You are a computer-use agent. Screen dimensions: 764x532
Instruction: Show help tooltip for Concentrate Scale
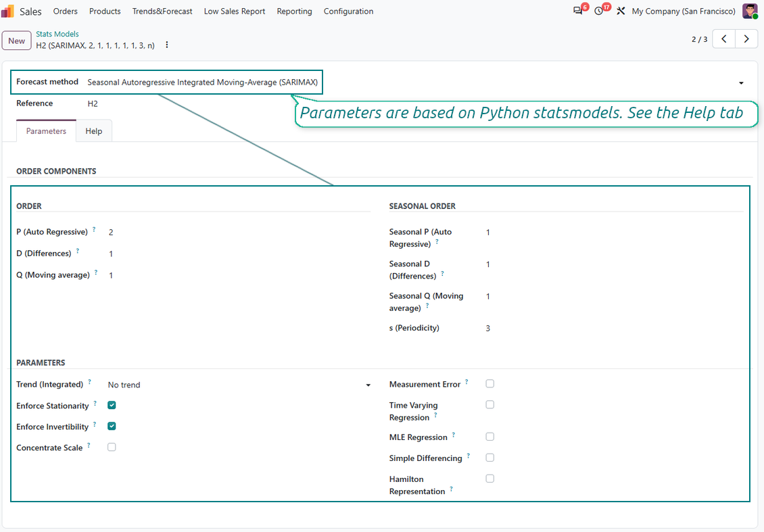tap(89, 445)
